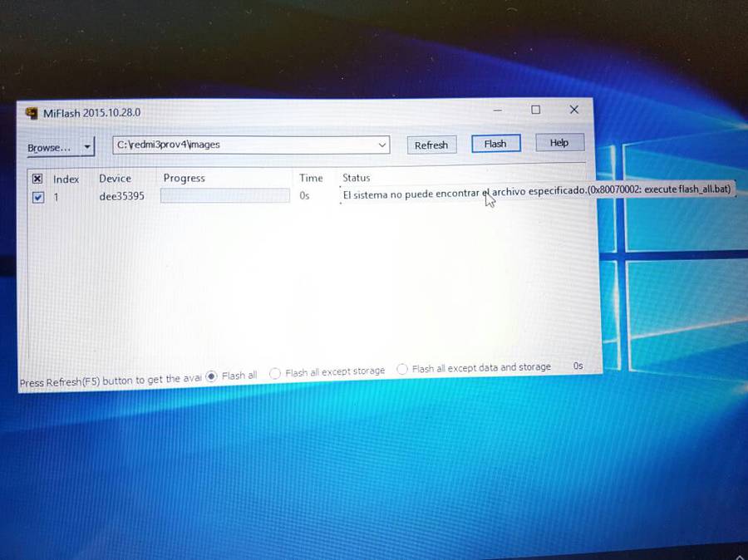Click the Device column header
Image resolution: width=748 pixels, height=560 pixels.
(x=115, y=179)
